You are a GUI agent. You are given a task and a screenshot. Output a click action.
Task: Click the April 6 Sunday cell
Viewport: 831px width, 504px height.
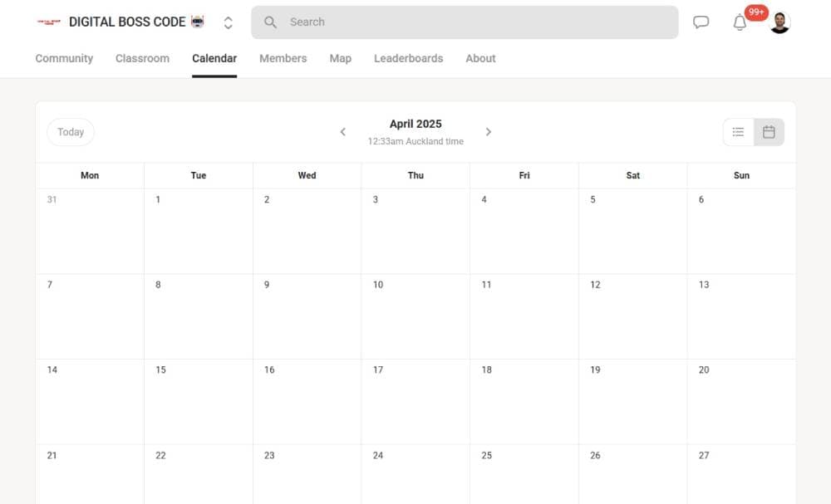pyautogui.click(x=741, y=232)
